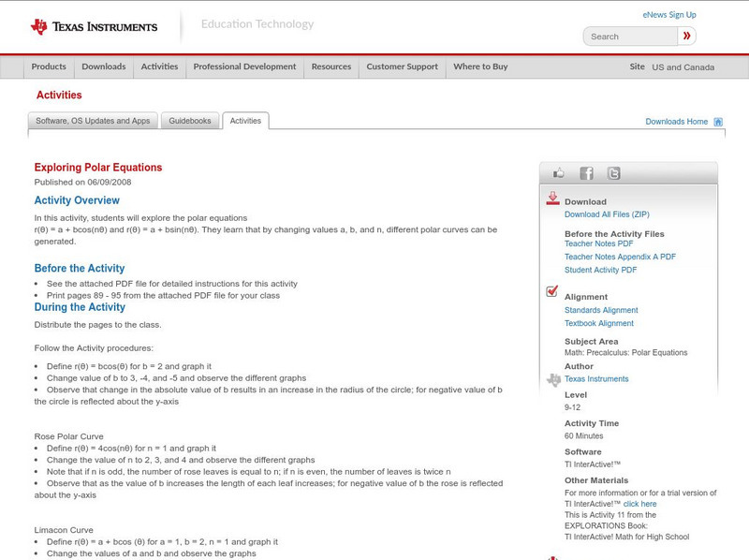Click the '9-12' level value
The image size is (749, 560).
point(572,407)
